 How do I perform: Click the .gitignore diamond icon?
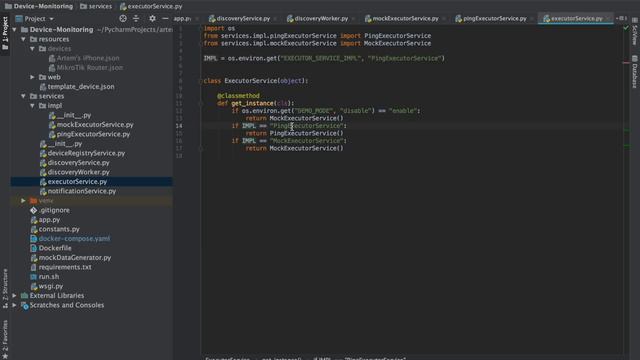click(x=33, y=210)
